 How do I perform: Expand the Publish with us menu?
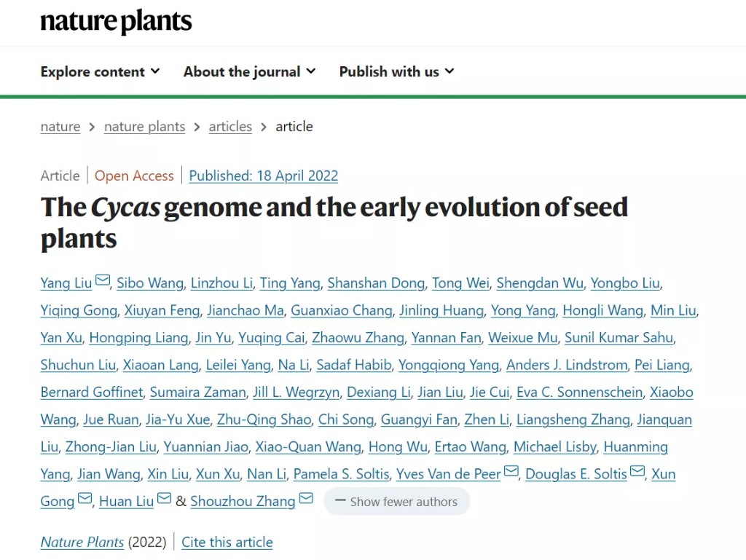pyautogui.click(x=396, y=71)
